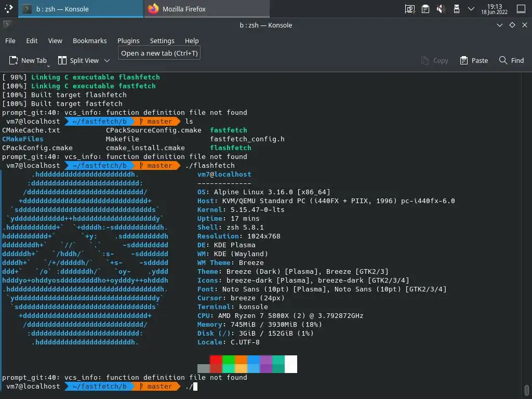Switch to the Konsole taskbar entry
The image size is (532, 399).
[x=81, y=9]
